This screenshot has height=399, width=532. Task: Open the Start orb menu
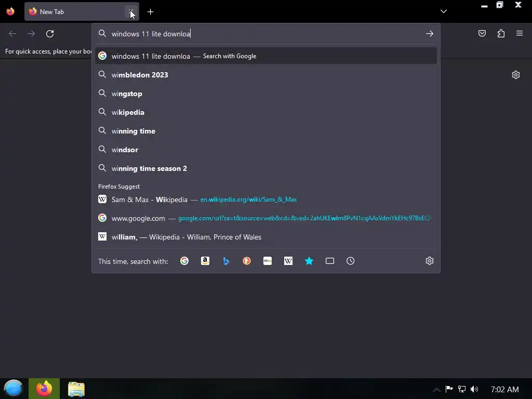13,389
